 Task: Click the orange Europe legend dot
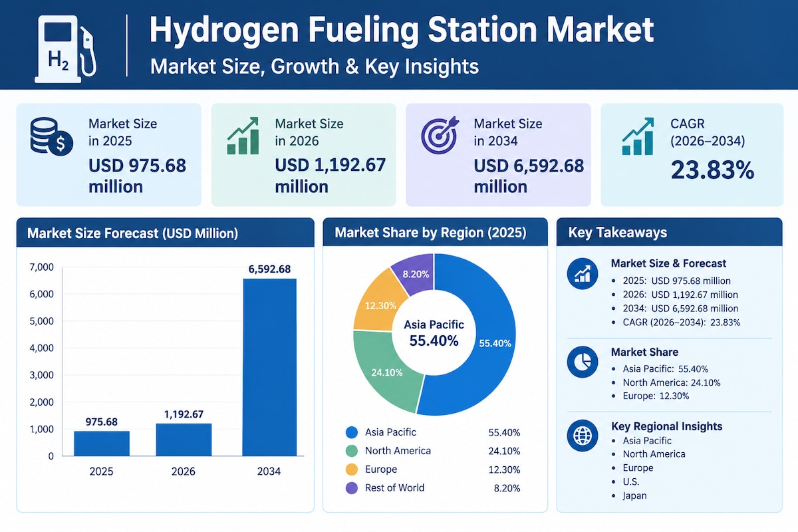[x=352, y=469]
